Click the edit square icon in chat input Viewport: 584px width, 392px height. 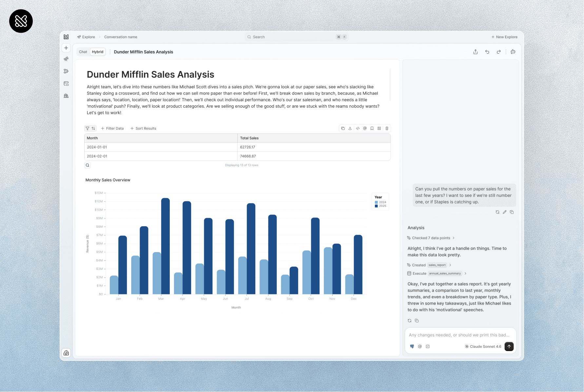pos(428,346)
